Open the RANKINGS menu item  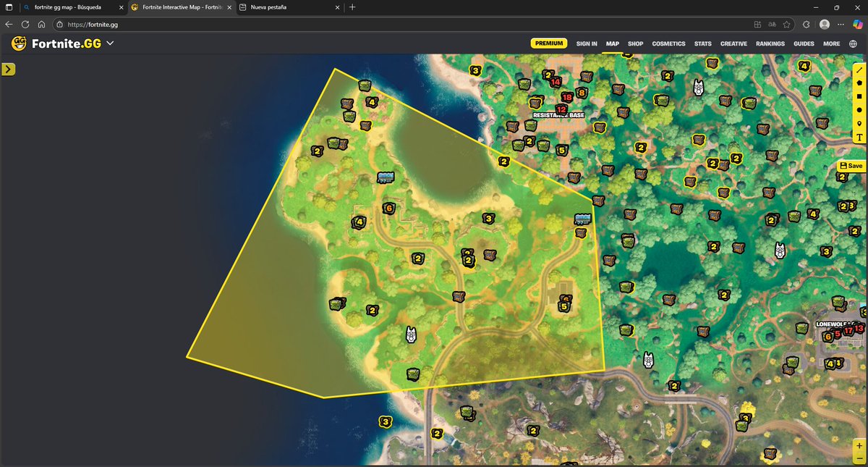coord(770,43)
